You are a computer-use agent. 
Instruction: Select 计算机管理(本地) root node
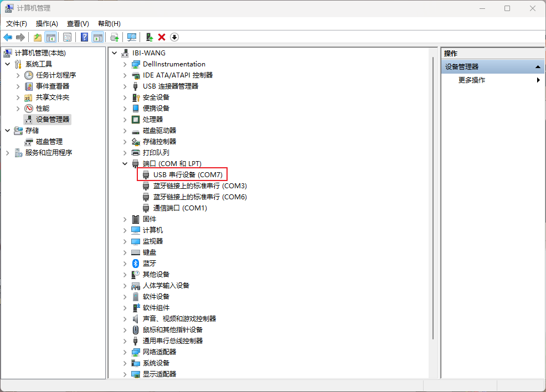[x=40, y=53]
